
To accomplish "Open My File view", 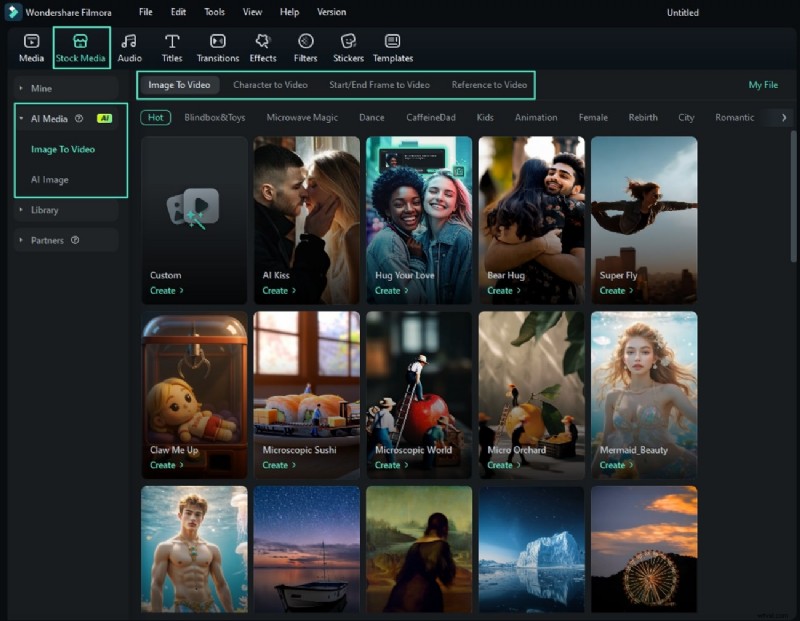I will (763, 85).
